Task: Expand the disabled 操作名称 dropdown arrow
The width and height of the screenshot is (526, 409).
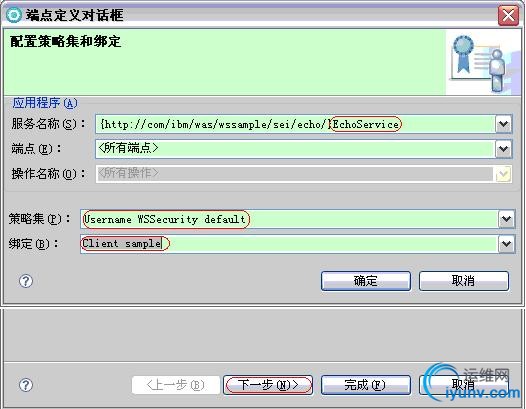Action: click(x=504, y=174)
